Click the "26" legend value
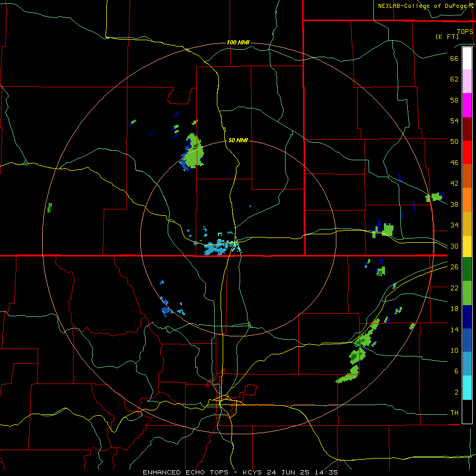The height and width of the screenshot is (476, 476). 454,267
